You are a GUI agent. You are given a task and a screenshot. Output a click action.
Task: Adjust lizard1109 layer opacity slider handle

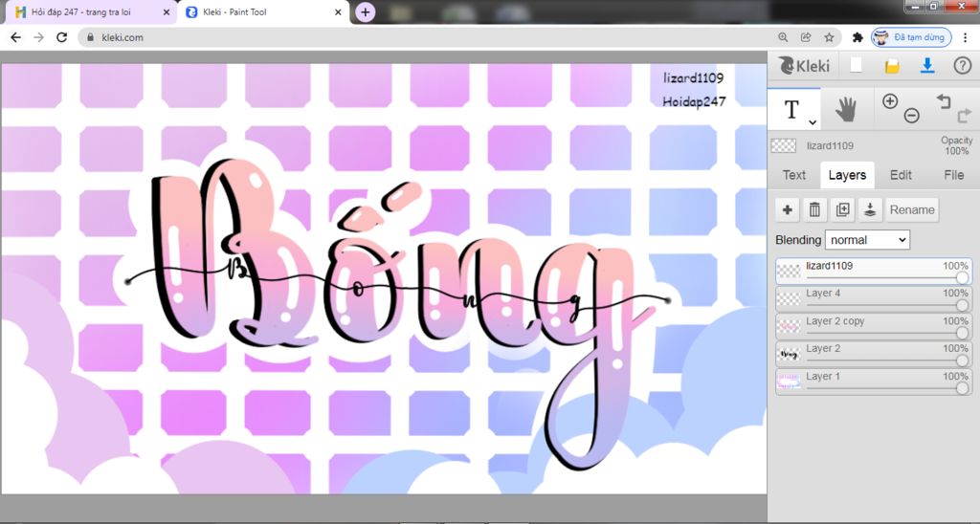(x=963, y=277)
